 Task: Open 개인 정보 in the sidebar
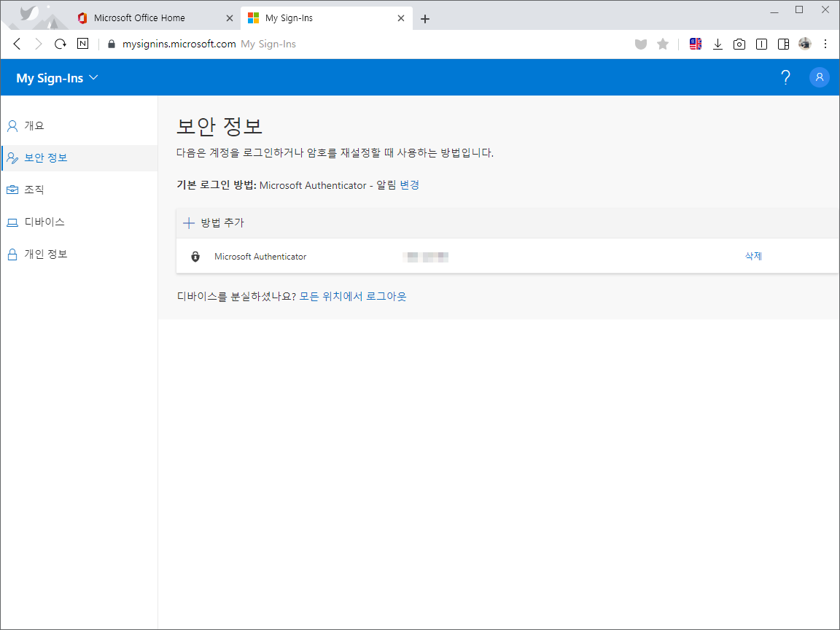click(79, 254)
